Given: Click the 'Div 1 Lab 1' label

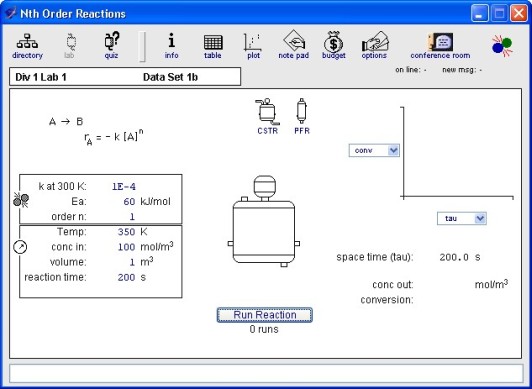Looking at the screenshot, I should point(41,77).
